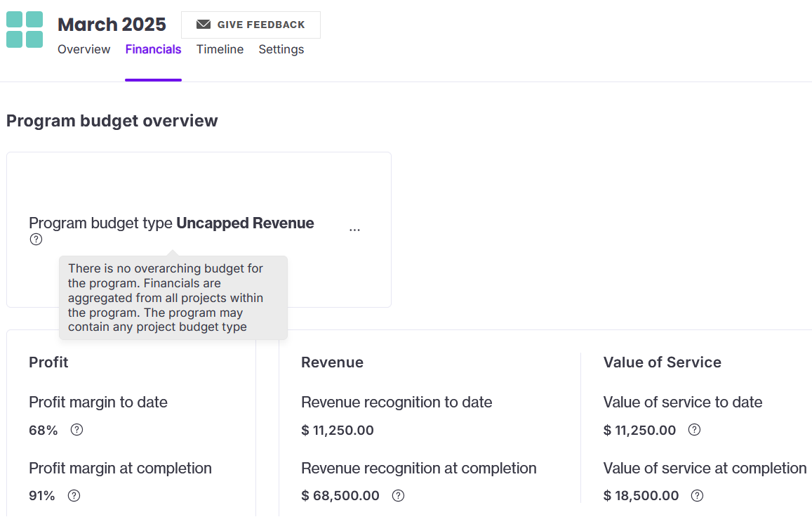Switch to the Overview tab
This screenshot has height=517, width=812.
(84, 49)
